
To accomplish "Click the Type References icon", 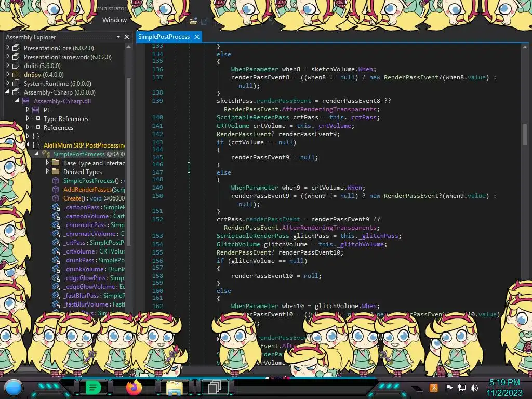I will [x=36, y=118].
